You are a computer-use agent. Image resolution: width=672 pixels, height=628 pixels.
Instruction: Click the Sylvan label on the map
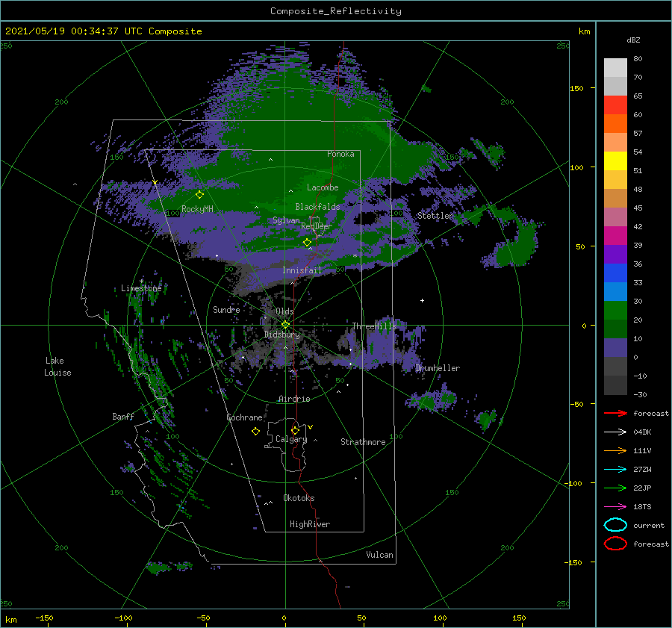(286, 220)
